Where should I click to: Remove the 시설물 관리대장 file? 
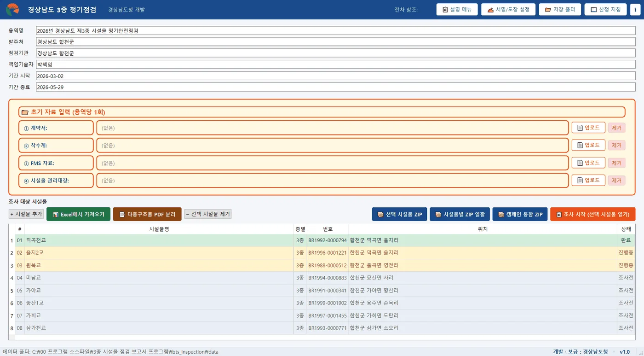pyautogui.click(x=616, y=180)
